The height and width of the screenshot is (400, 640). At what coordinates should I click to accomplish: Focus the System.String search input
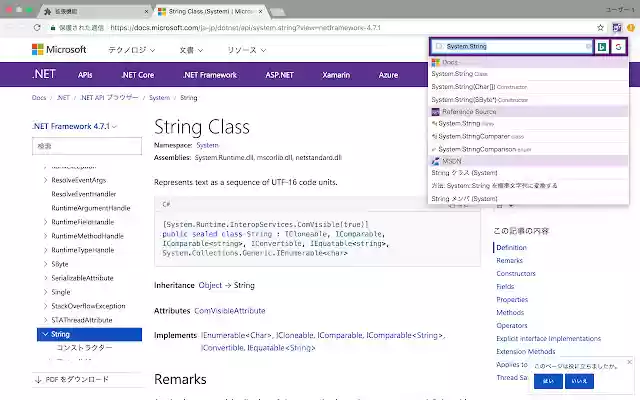pyautogui.click(x=514, y=47)
